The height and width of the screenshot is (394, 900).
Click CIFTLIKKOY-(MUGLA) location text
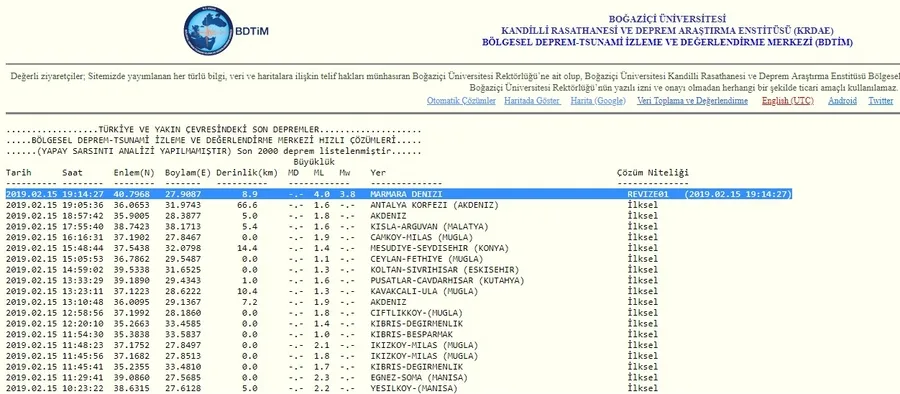click(x=417, y=313)
